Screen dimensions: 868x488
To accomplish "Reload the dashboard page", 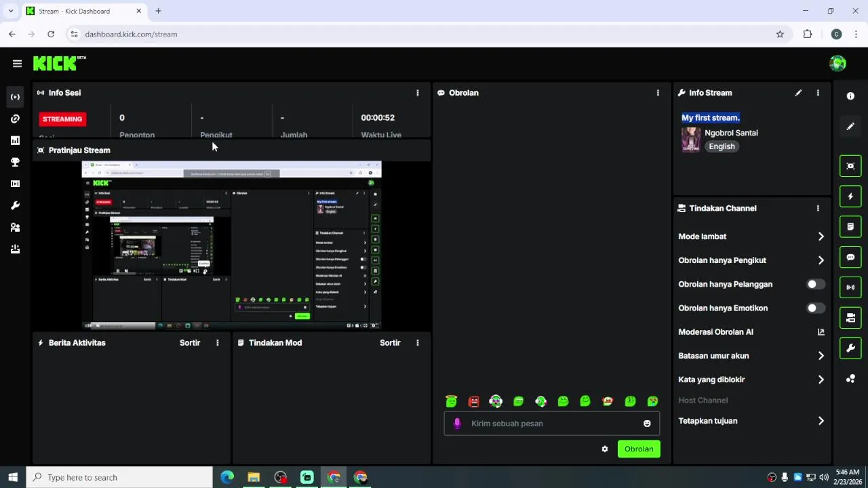I will point(51,34).
